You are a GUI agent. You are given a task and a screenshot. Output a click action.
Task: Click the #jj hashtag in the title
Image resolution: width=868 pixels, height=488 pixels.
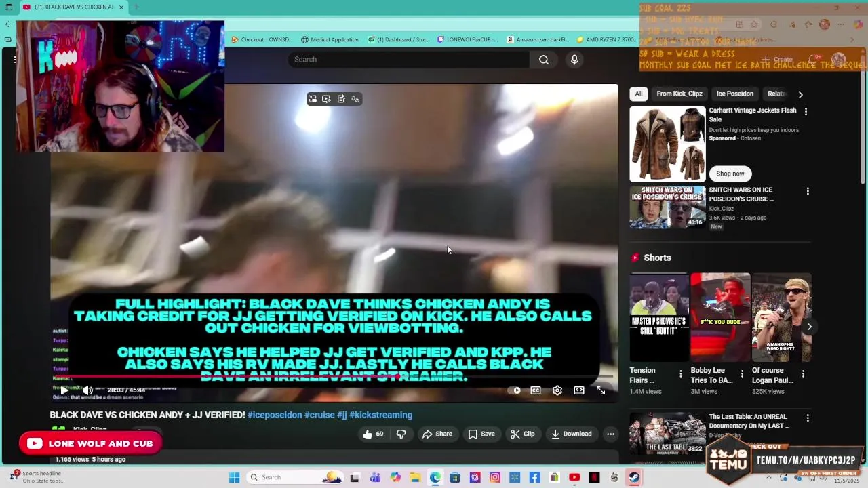[x=342, y=415]
